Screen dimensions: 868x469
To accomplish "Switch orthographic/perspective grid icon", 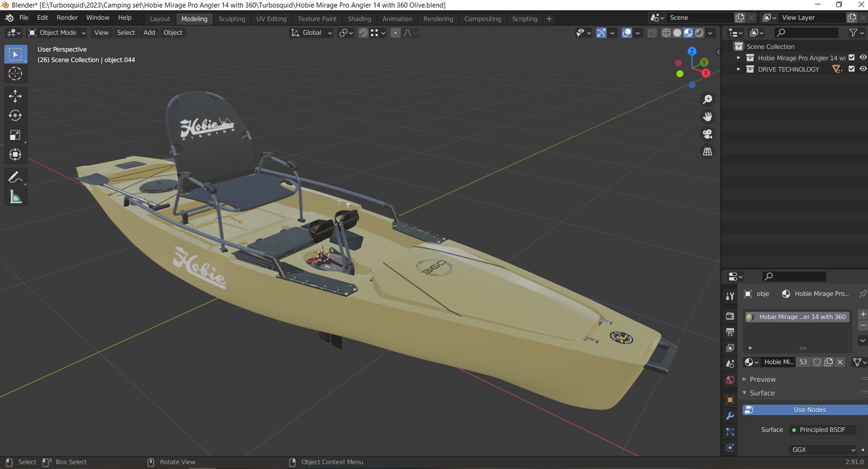I will point(708,151).
